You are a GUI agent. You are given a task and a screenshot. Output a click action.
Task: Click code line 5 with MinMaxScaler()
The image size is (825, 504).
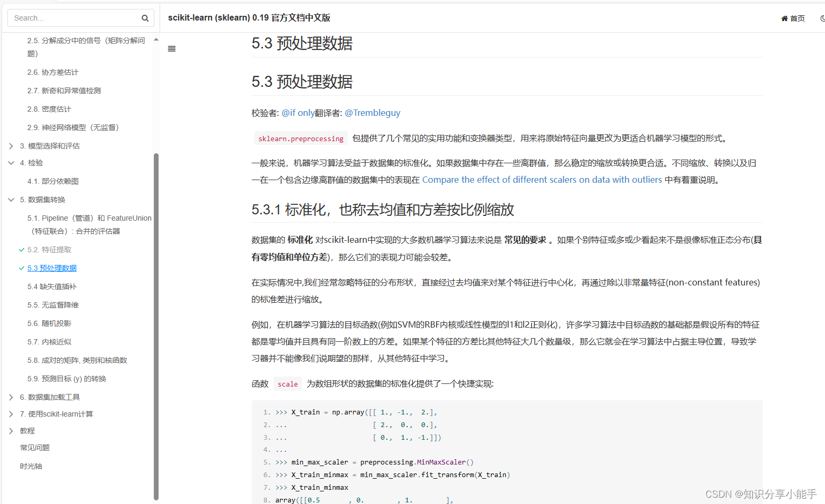tap(374, 462)
